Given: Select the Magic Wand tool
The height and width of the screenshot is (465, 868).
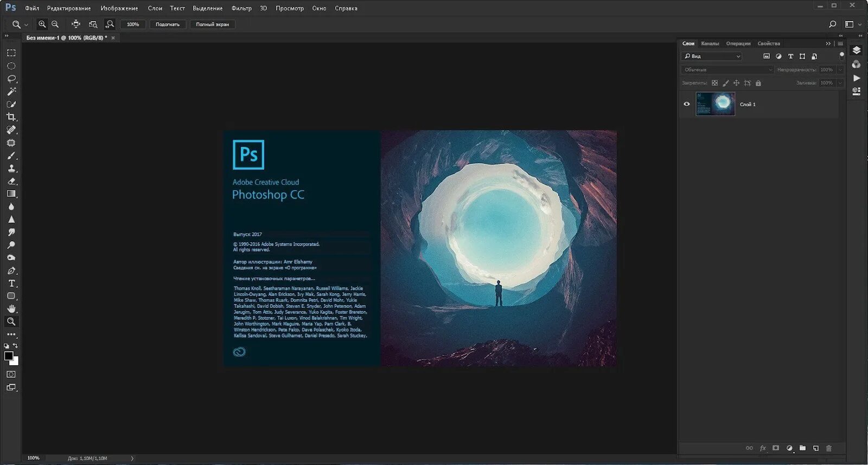Looking at the screenshot, I should 11,91.
